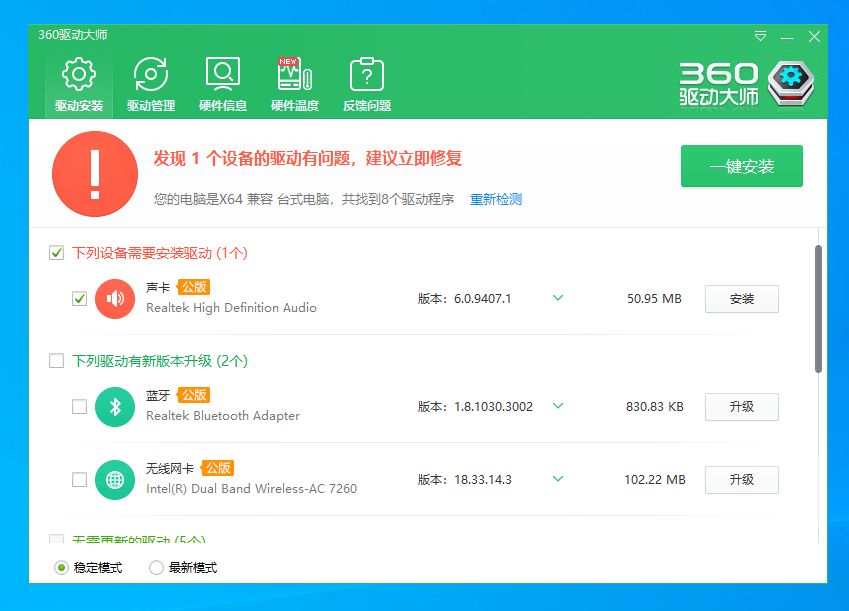
Task: Click the red exclamation warning icon
Action: pyautogui.click(x=95, y=174)
